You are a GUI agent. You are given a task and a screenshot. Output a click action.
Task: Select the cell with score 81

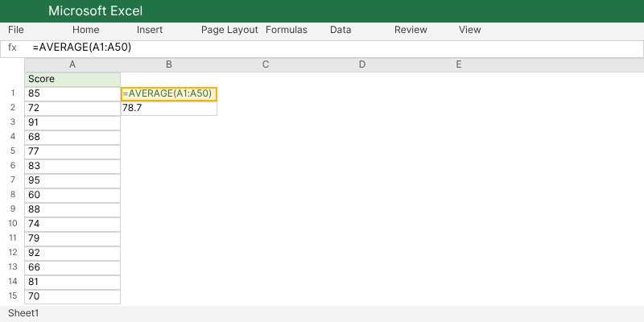72,283
